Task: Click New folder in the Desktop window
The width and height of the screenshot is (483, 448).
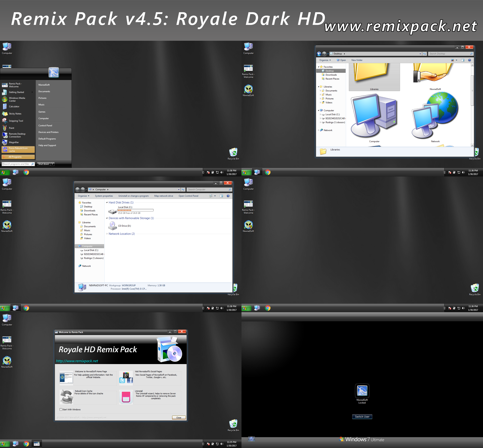Action: point(357,60)
